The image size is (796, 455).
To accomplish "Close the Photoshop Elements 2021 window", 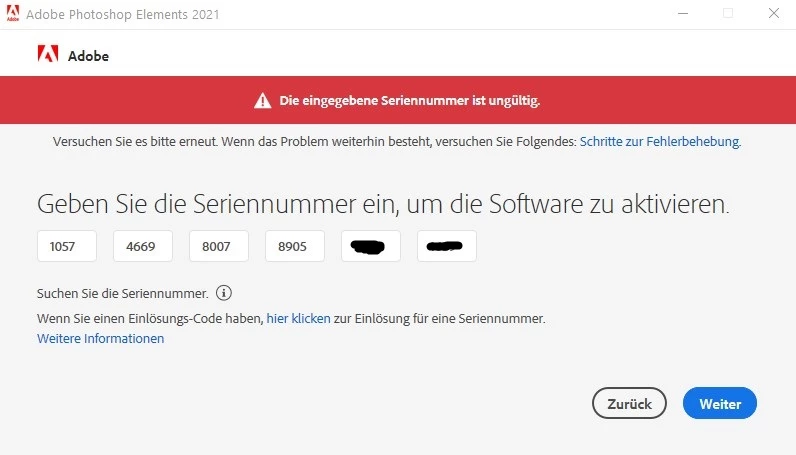I will point(774,13).
